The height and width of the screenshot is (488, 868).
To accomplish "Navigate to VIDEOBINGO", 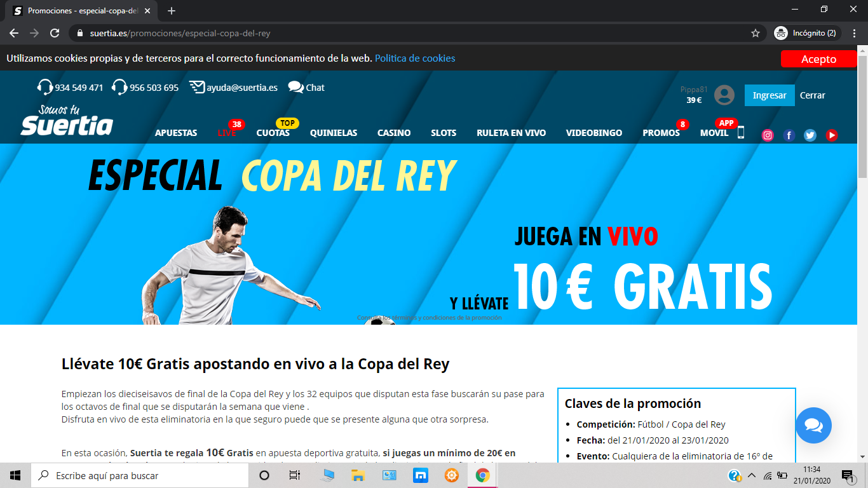I will 594,133.
